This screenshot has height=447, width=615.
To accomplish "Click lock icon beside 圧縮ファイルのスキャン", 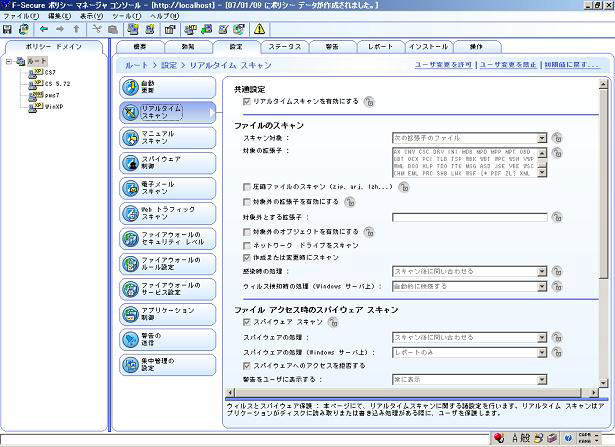I will (404, 187).
